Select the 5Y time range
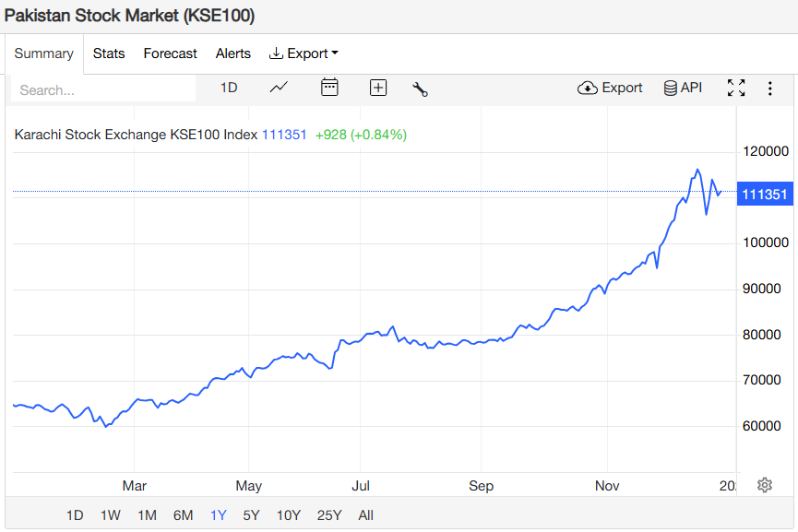798x532 pixels. (251, 515)
